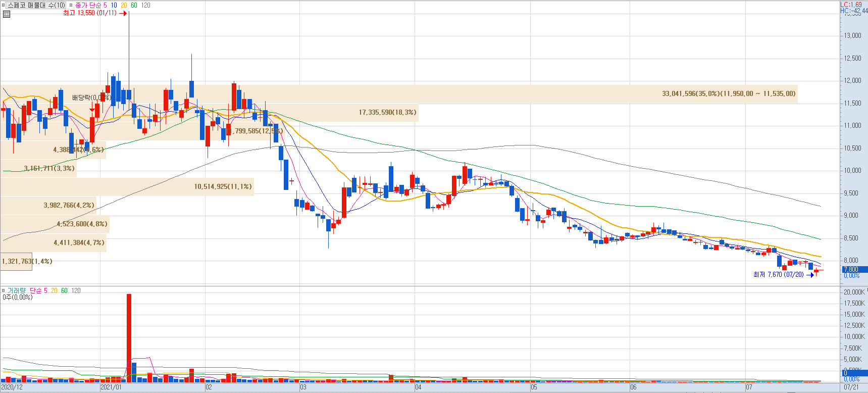Click the LC:1.69 indicator text
This screenshot has width=868, height=393.
(x=851, y=5)
